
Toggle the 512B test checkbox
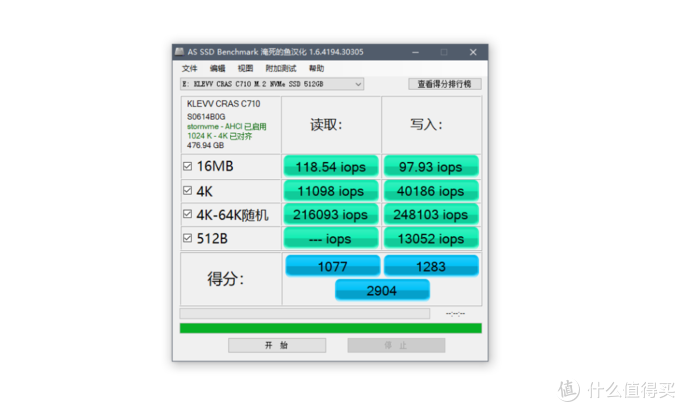point(187,238)
